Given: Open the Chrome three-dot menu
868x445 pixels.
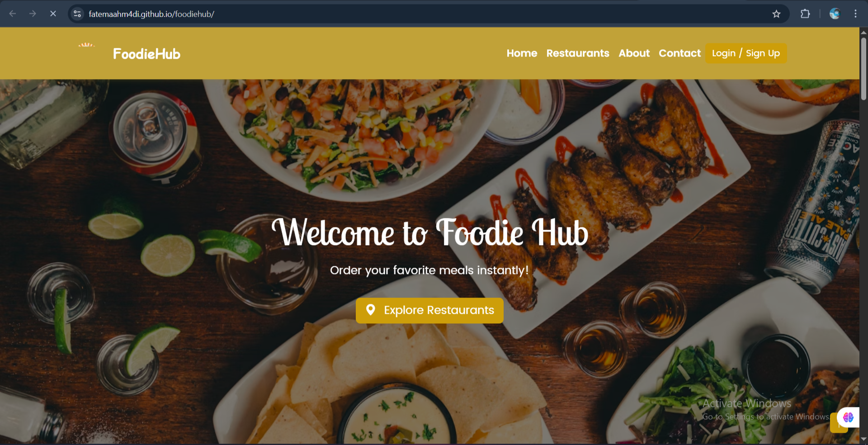Looking at the screenshot, I should [855, 14].
